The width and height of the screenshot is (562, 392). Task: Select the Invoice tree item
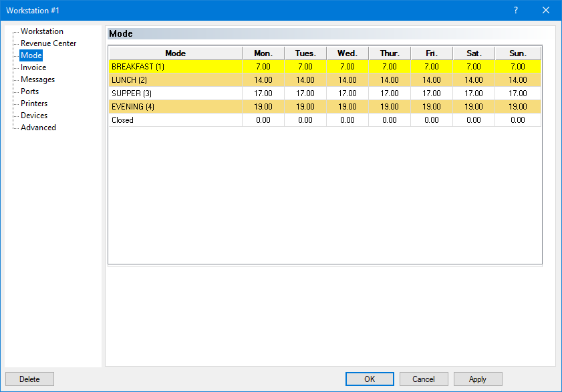click(33, 67)
